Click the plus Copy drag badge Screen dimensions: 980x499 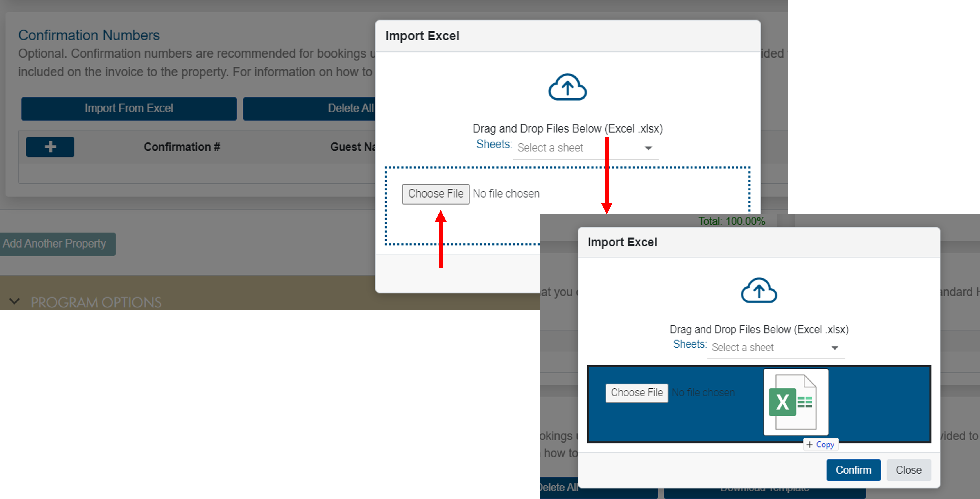pos(821,444)
